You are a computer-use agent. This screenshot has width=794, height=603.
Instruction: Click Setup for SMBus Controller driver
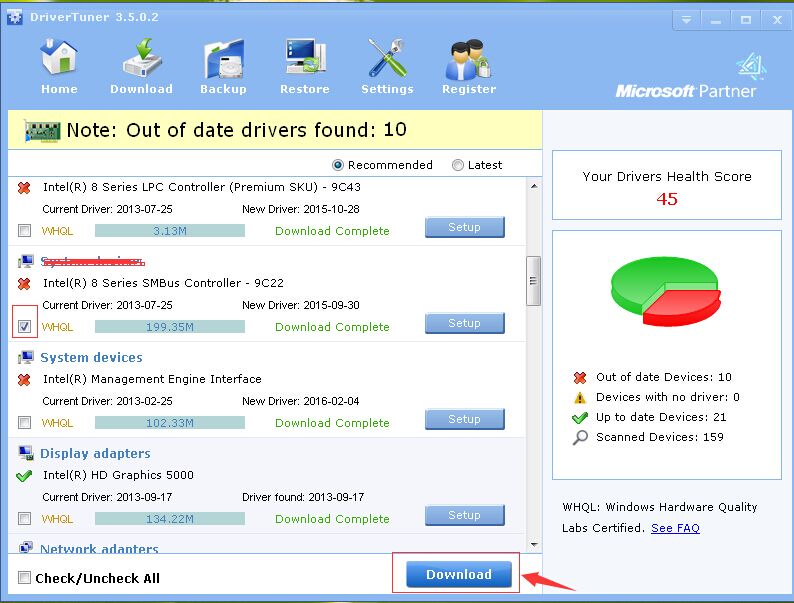coord(465,323)
